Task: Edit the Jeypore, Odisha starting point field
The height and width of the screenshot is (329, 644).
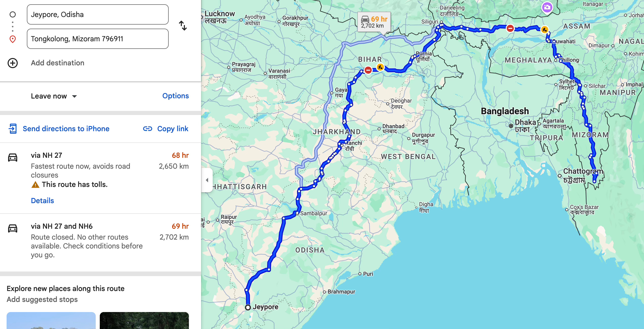Action: [x=98, y=14]
